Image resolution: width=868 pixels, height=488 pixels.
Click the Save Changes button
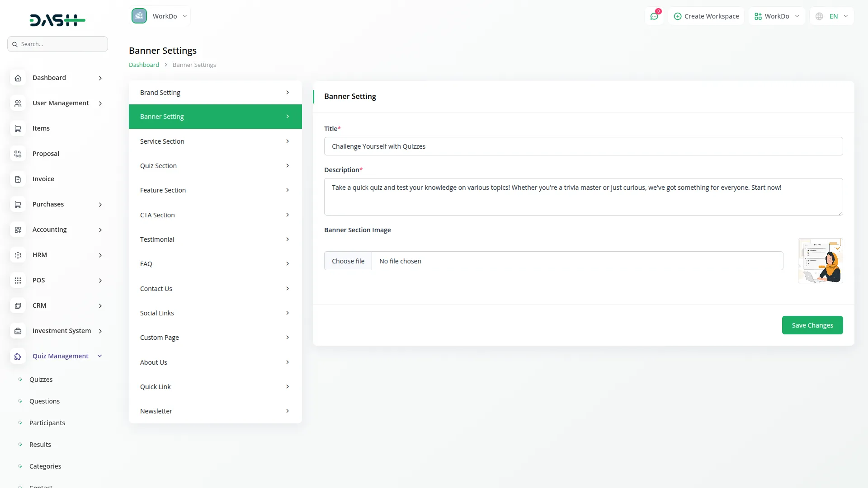[x=812, y=325]
